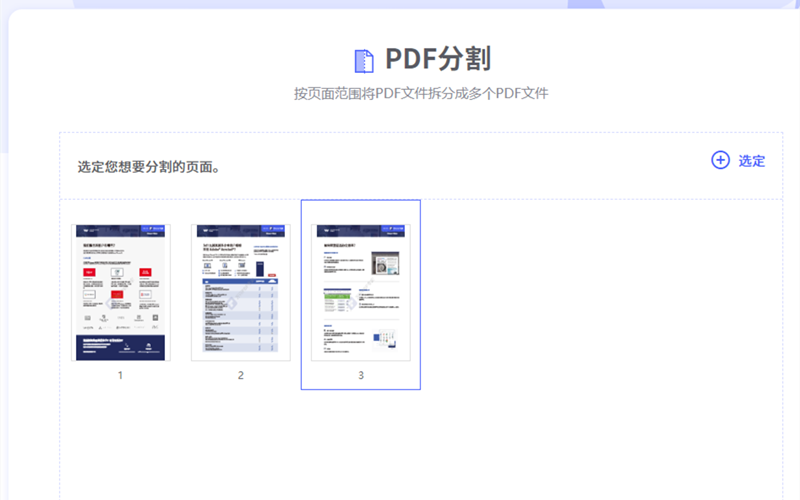Click the PDF分割 heading text
The width and height of the screenshot is (800, 500).
point(438,59)
